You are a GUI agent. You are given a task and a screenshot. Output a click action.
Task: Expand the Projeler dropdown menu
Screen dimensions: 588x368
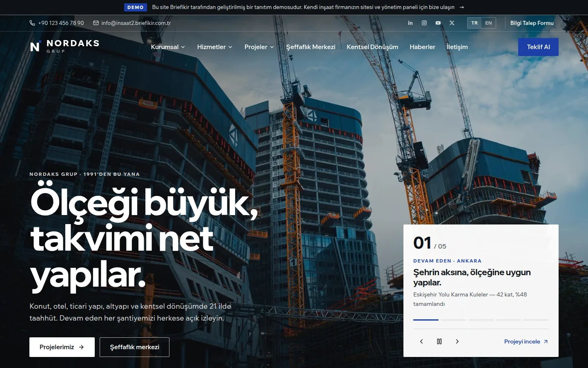[259, 47]
